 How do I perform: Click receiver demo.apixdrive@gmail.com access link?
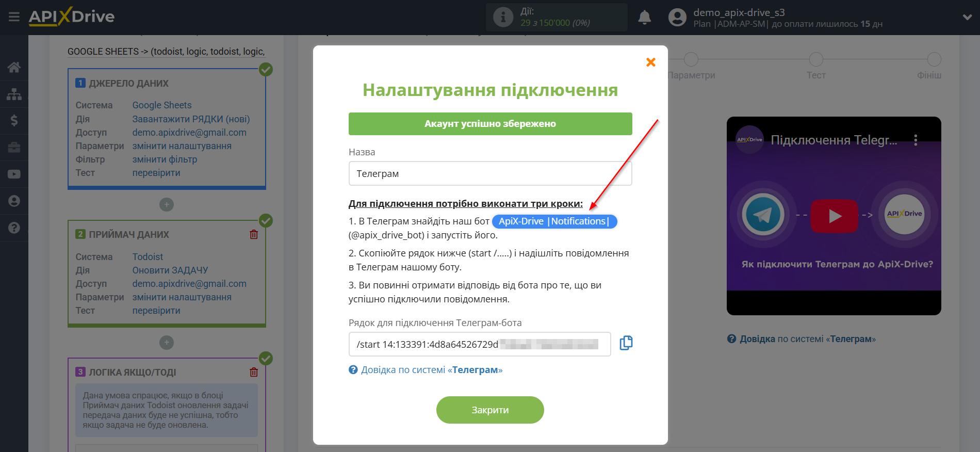pyautogui.click(x=189, y=284)
